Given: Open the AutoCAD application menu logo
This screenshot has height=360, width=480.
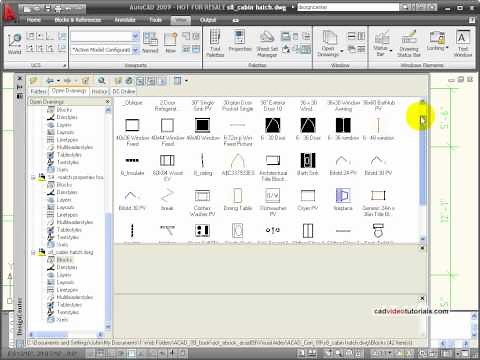Looking at the screenshot, I should (10, 13).
